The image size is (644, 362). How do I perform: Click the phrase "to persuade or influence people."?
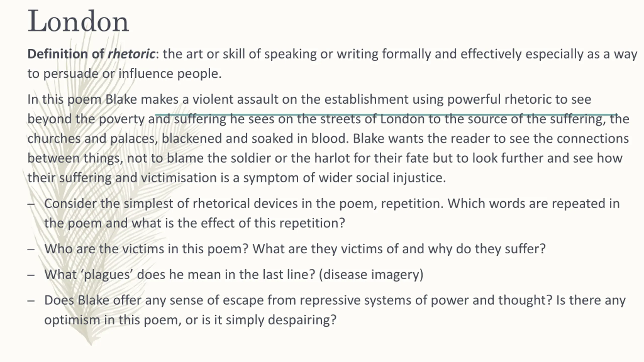[125, 74]
